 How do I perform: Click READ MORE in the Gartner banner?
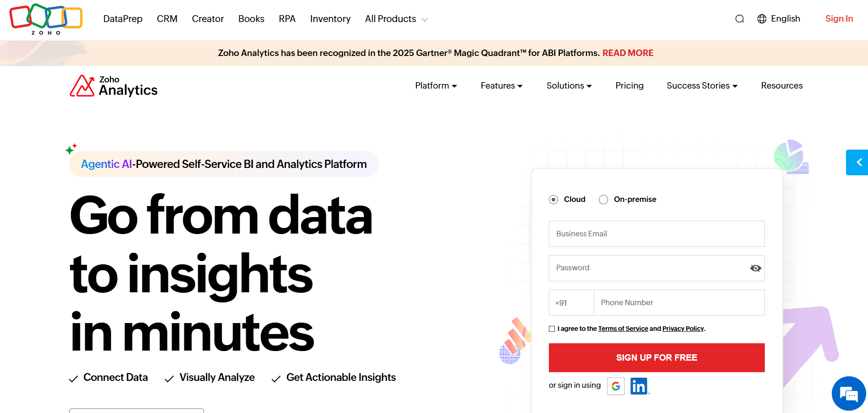tap(628, 53)
